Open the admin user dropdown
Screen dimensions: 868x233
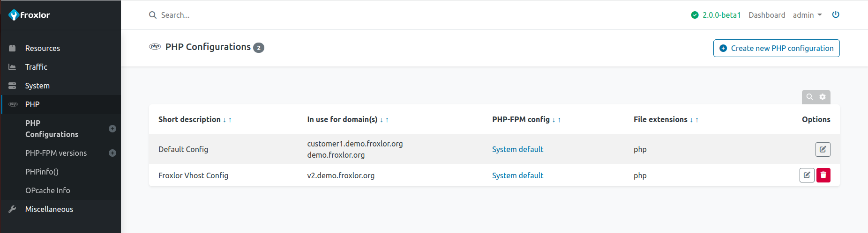[807, 15]
